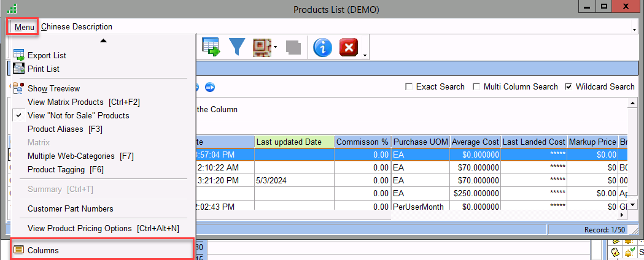Select View Matrix Products menu entry
644x260 pixels.
click(x=66, y=102)
